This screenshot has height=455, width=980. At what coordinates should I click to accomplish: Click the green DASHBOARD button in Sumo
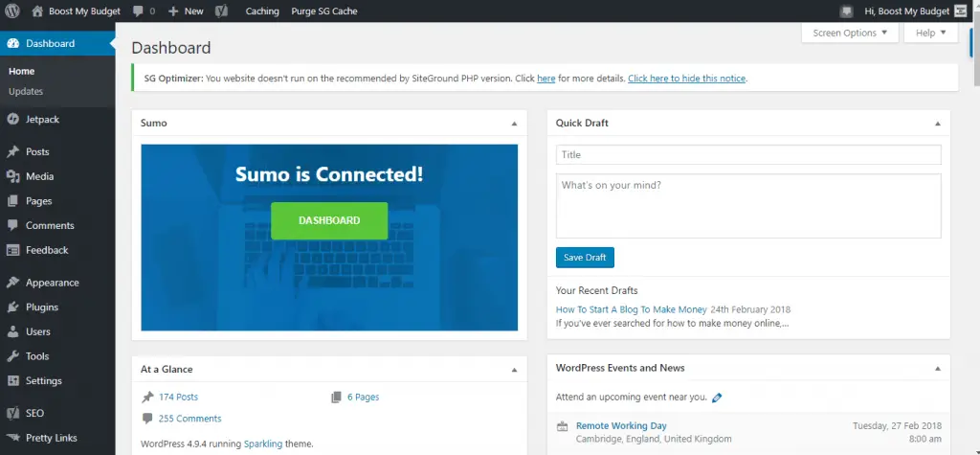(329, 220)
